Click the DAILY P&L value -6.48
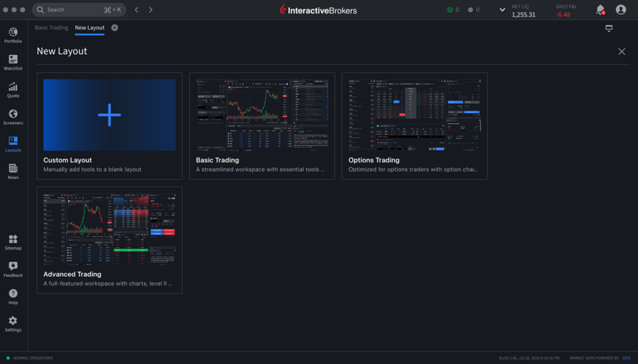The height and width of the screenshot is (364, 638). pos(563,15)
